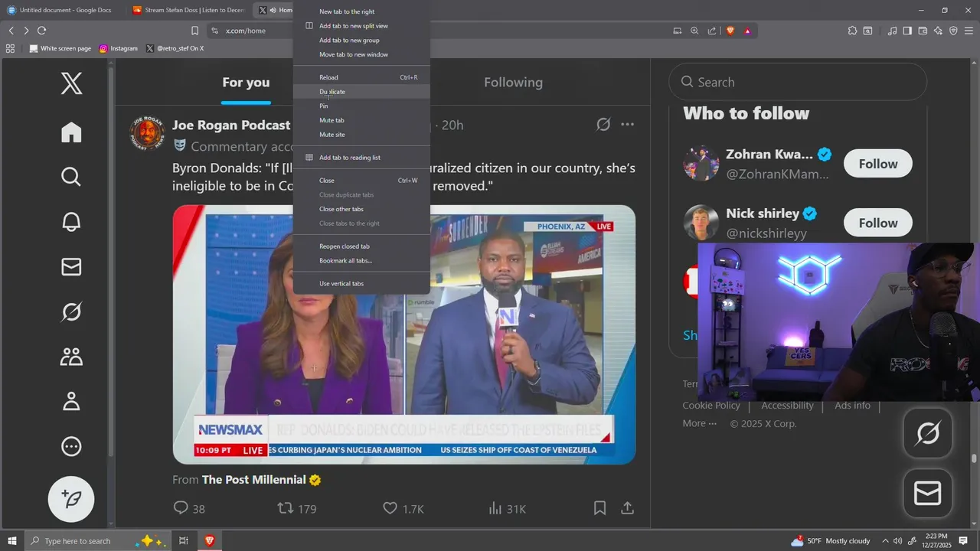The width and height of the screenshot is (980, 551).
Task: Switch to For you timeline tab
Action: tap(246, 83)
